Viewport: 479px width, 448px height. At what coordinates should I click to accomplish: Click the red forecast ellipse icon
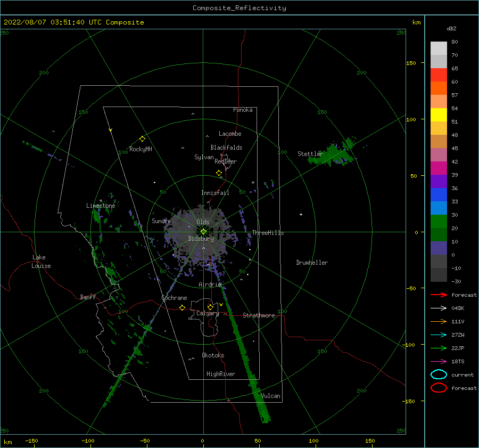tap(439, 388)
